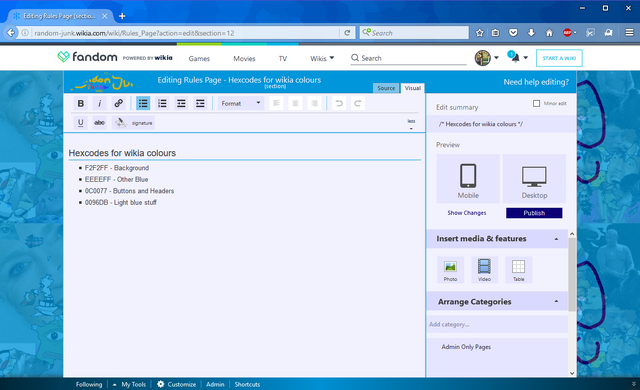Toggle italic formatting in editor toolbar
640x390 pixels.
coord(100,103)
